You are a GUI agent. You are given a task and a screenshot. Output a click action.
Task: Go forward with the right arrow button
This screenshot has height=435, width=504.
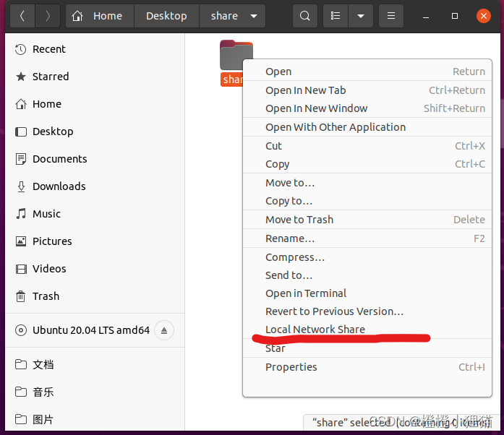[x=48, y=16]
